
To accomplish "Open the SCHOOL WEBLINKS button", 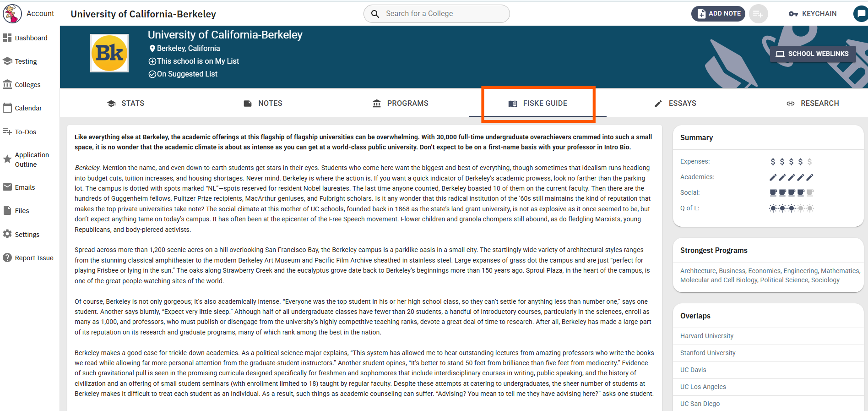I will click(x=813, y=54).
